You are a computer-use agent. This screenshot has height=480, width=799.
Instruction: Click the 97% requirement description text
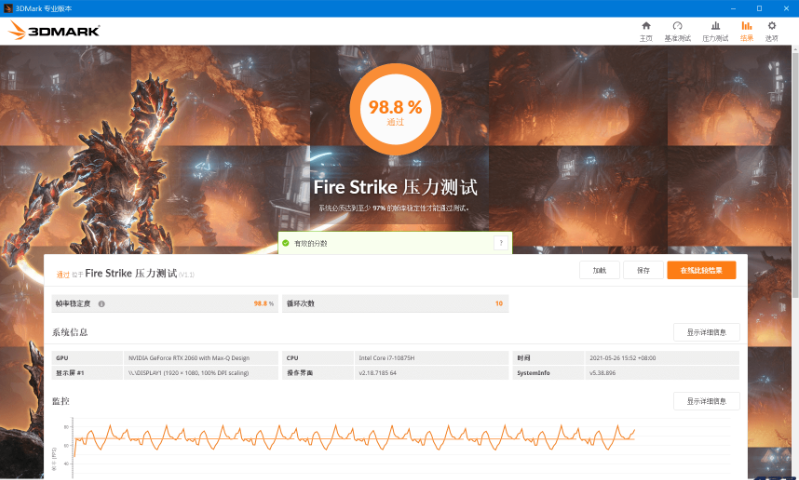point(393,208)
